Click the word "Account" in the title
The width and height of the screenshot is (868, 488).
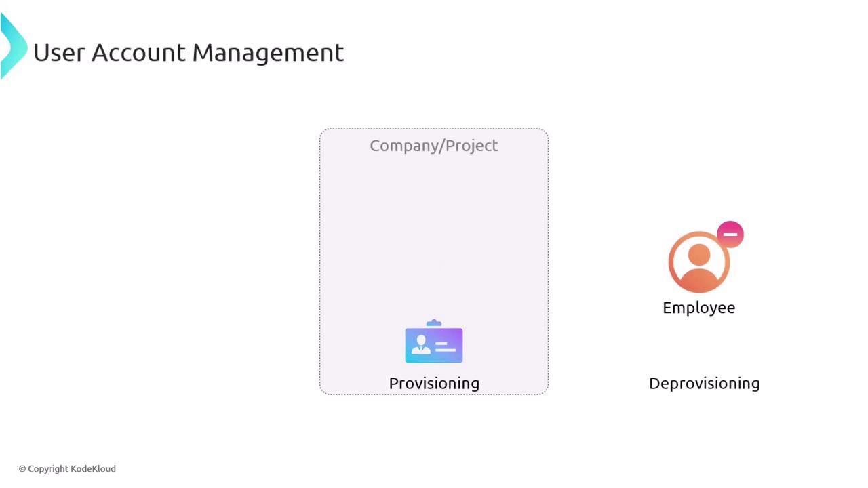138,53
